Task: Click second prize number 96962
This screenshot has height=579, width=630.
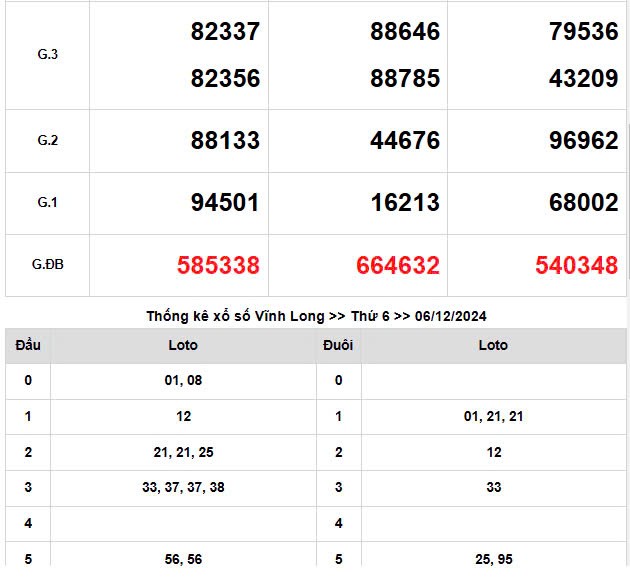Action: tap(583, 141)
